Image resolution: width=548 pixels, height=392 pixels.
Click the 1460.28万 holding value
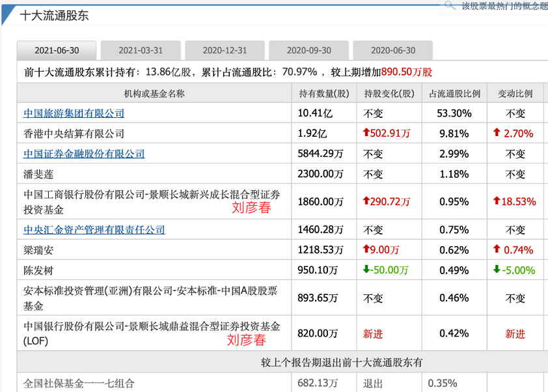pos(320,230)
